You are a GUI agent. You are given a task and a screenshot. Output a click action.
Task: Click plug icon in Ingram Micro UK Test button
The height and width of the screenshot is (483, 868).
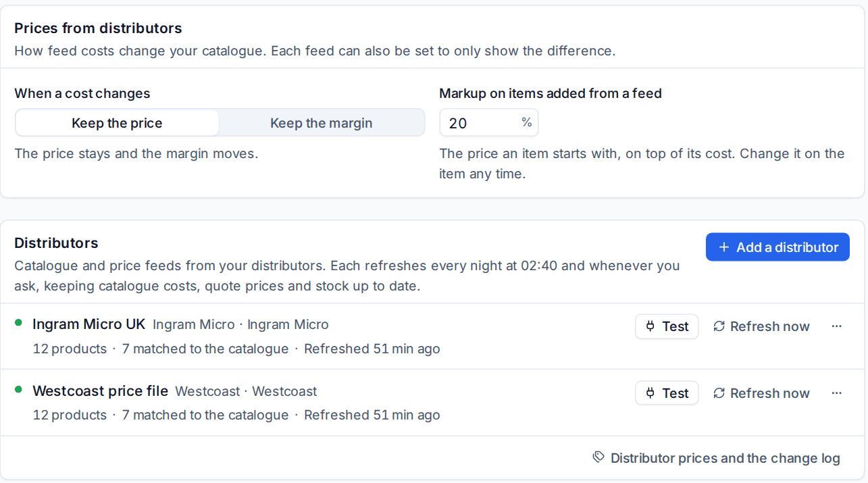click(x=650, y=326)
